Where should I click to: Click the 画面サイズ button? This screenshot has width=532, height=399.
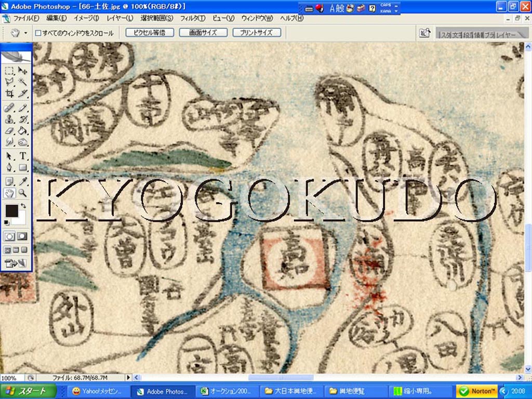pyautogui.click(x=203, y=33)
